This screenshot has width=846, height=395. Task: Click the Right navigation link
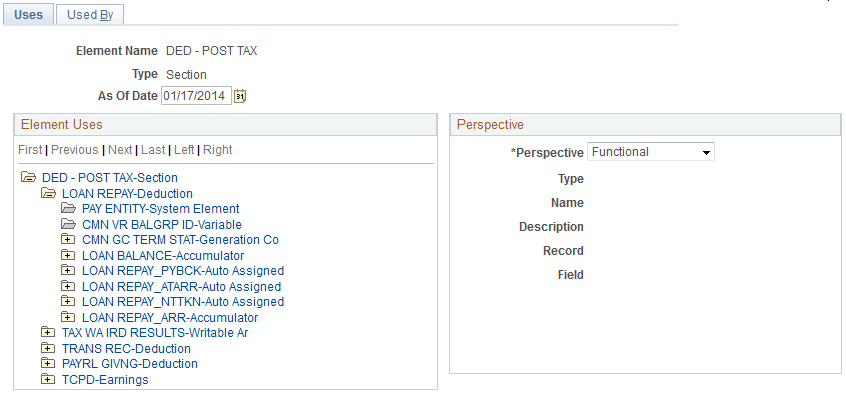pos(218,150)
